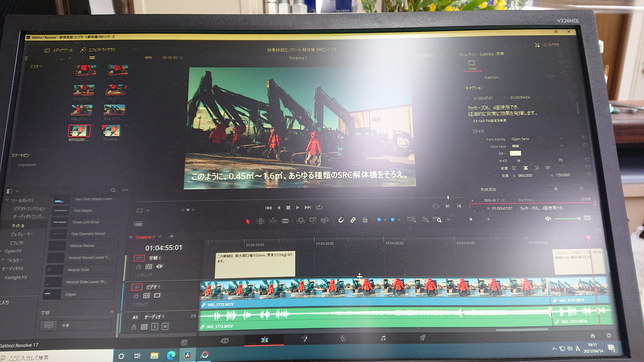
Task: Set caption alignment to left
Action: tap(514, 168)
